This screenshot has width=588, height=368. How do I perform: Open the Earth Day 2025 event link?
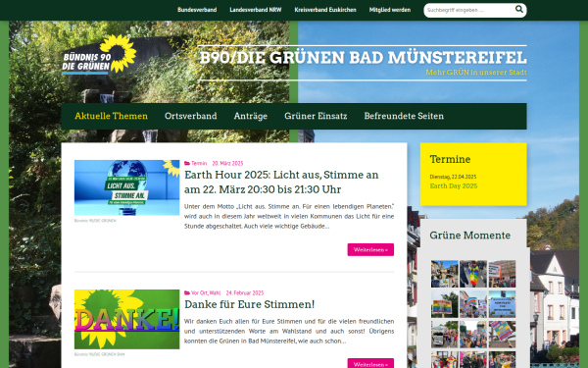[454, 185]
